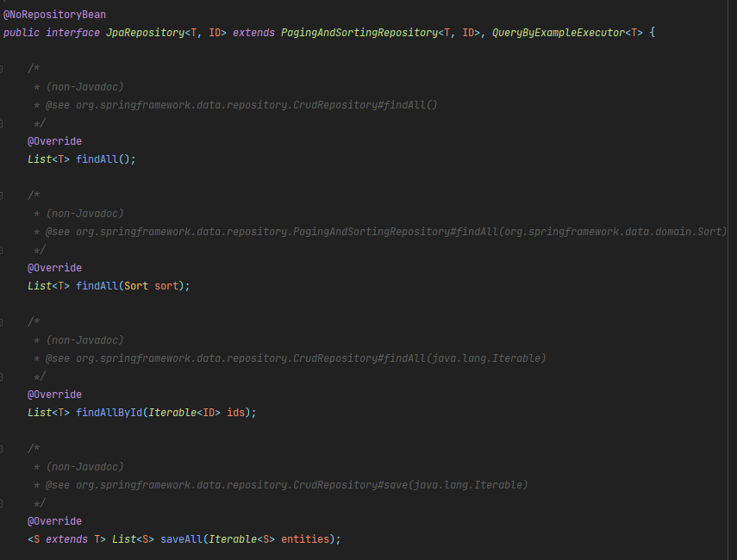Viewport: 737px width, 560px height.
Task: Click Iterable in the findAllById parameter
Action: [172, 413]
